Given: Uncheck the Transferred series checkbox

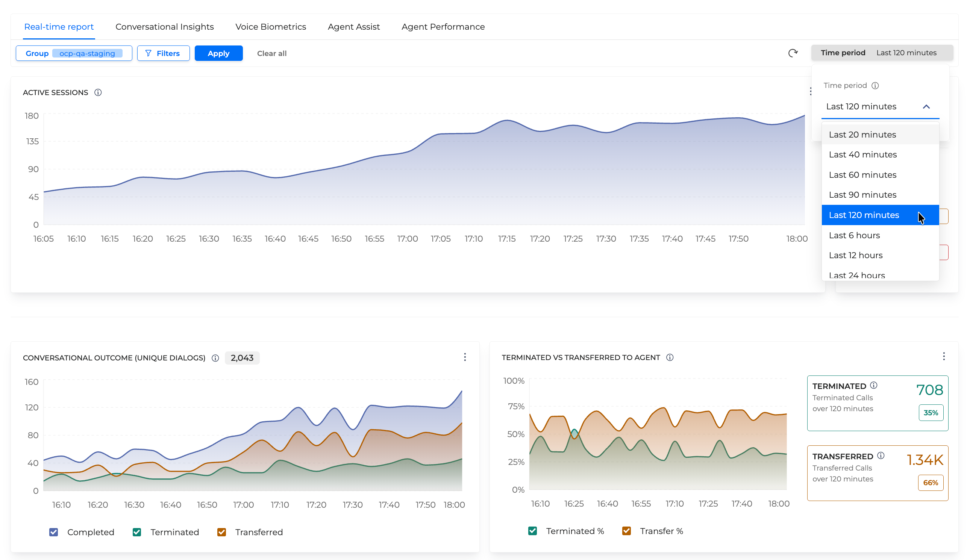Looking at the screenshot, I should tap(221, 532).
